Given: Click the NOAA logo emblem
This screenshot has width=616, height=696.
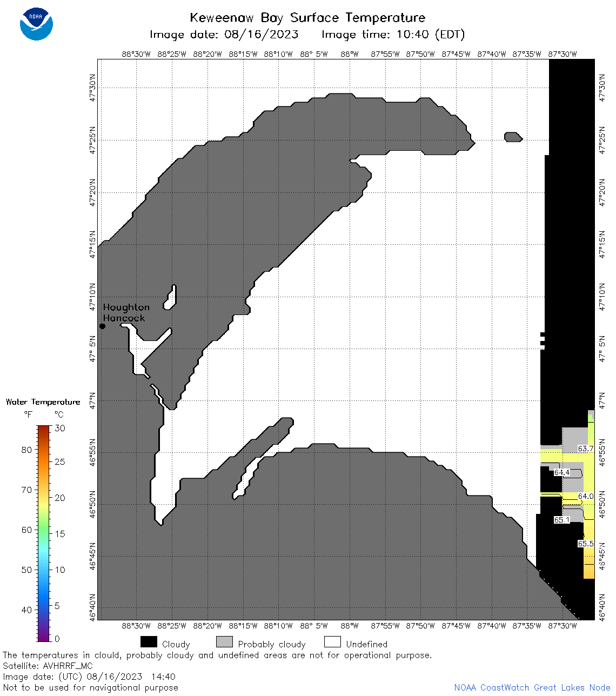Looking at the screenshot, I should point(36,24).
